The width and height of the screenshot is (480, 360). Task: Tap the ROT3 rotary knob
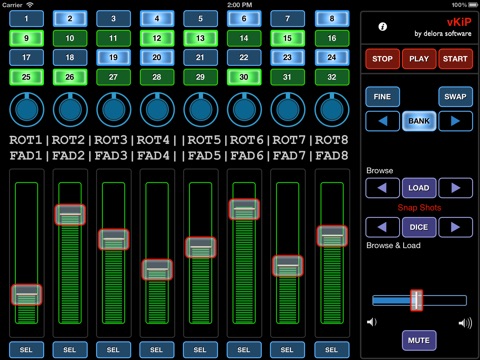pyautogui.click(x=113, y=109)
